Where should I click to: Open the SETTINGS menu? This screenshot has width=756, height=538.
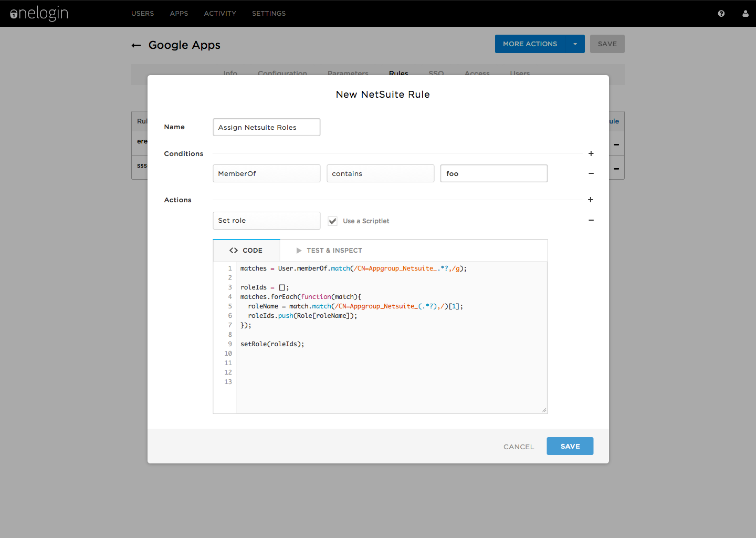click(x=269, y=14)
